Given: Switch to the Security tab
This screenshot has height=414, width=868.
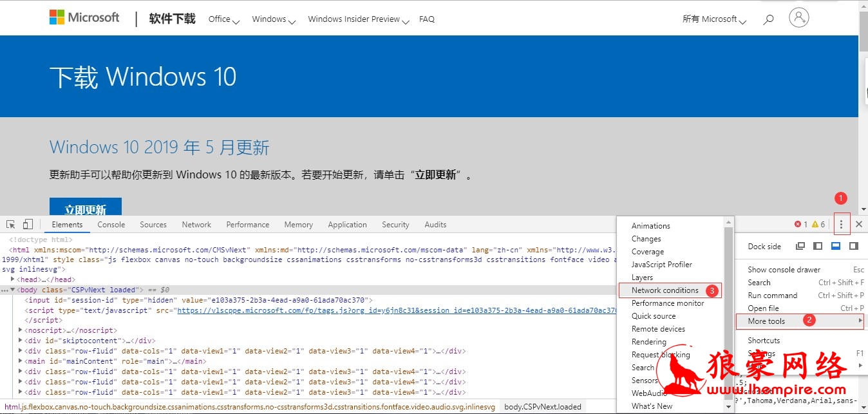Looking at the screenshot, I should click(x=395, y=224).
